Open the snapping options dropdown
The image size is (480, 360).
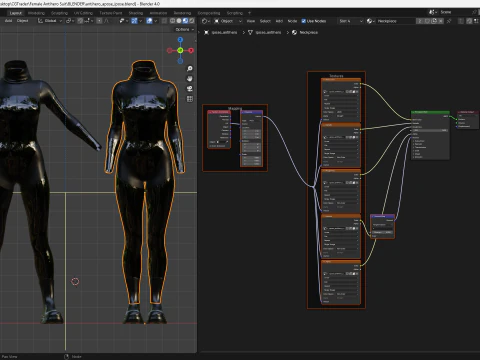point(88,21)
